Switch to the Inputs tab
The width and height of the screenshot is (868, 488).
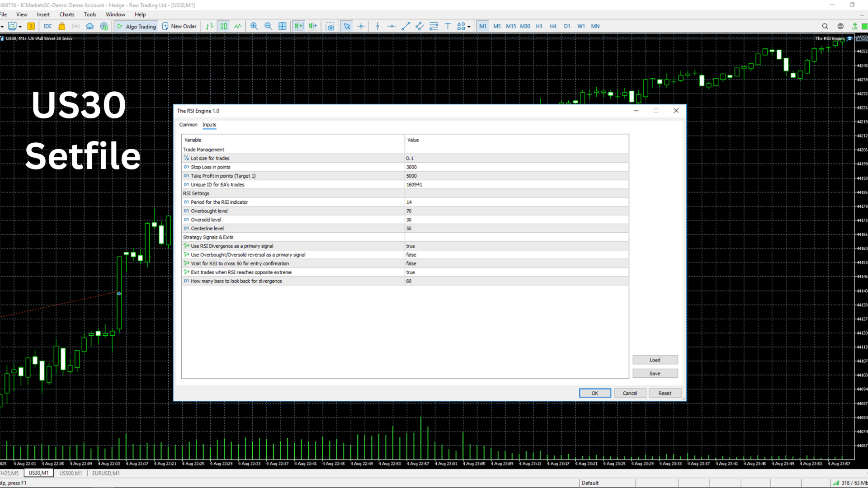209,125
